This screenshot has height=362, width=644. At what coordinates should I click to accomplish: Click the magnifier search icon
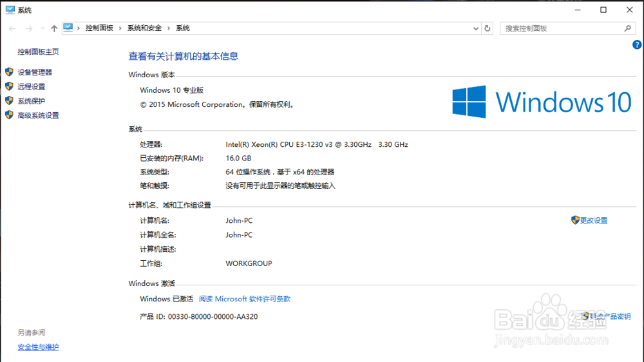[627, 28]
